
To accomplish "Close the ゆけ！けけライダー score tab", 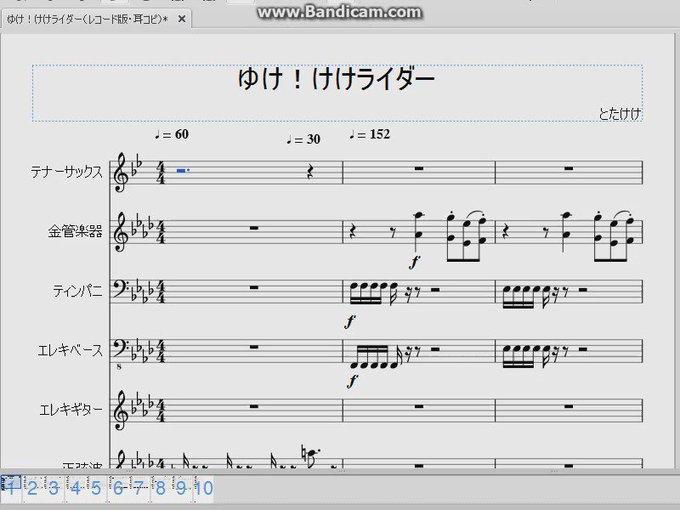I will [182, 19].
